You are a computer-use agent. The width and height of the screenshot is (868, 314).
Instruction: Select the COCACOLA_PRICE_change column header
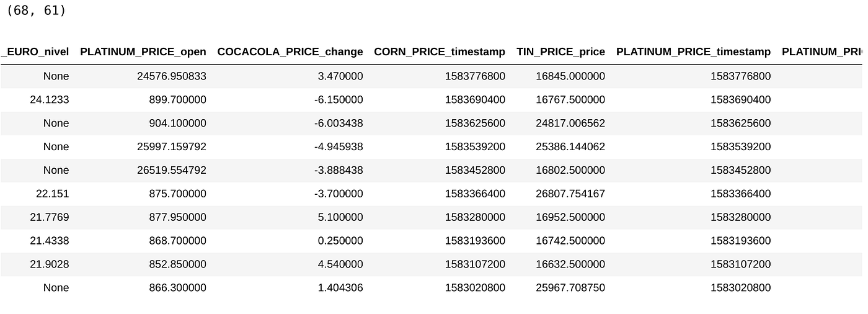290,52
